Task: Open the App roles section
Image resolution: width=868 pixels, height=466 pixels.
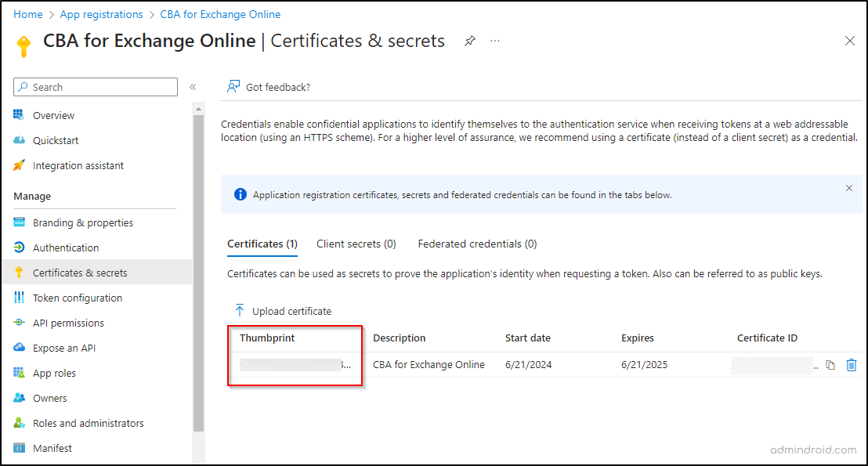Action: pos(54,373)
